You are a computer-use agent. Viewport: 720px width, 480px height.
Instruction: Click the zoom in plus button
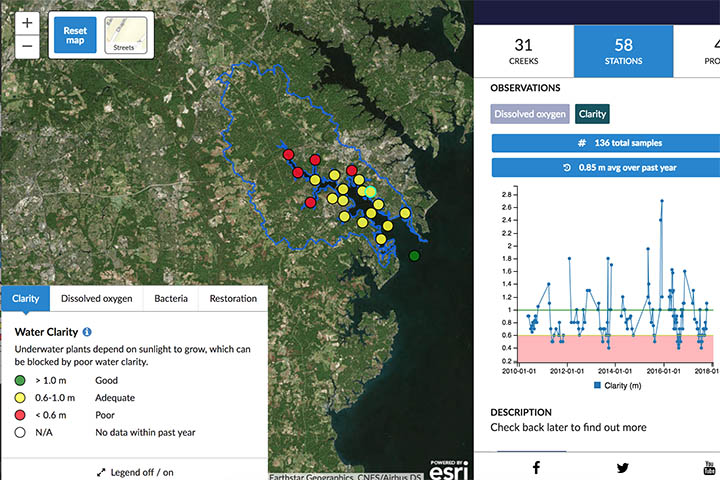click(27, 23)
